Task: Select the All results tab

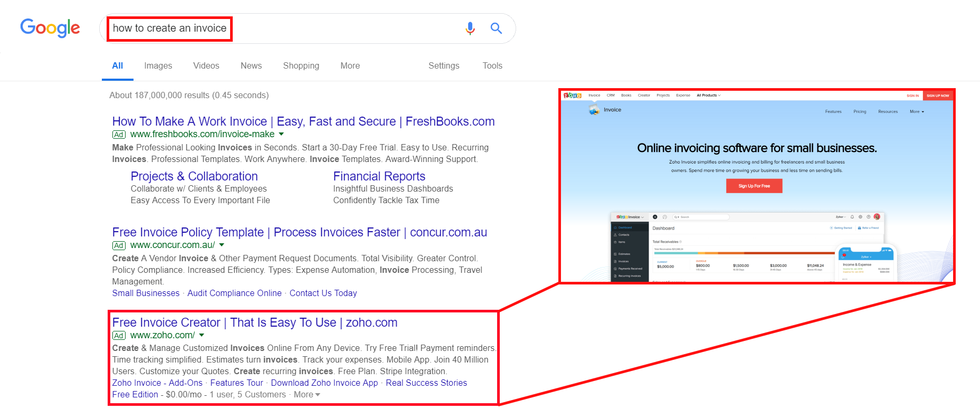Action: point(118,66)
